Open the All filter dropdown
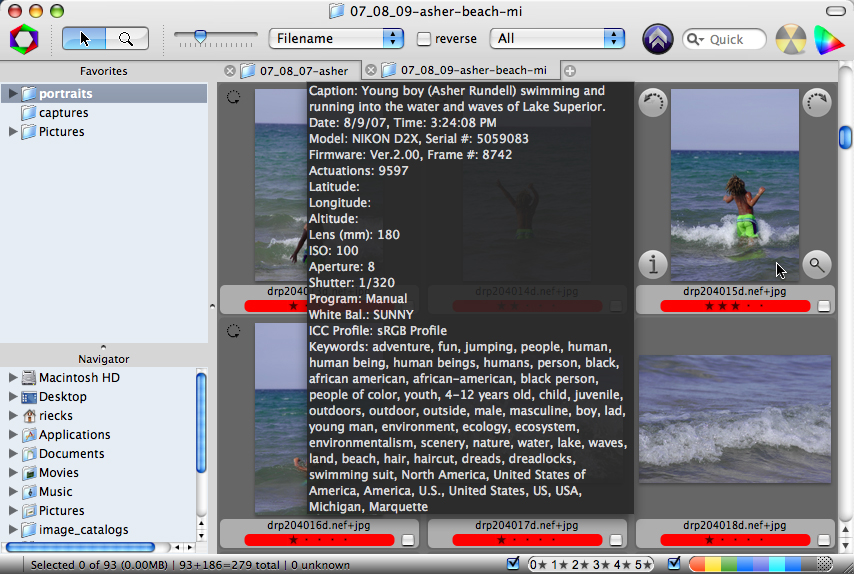854x574 pixels. (x=557, y=39)
